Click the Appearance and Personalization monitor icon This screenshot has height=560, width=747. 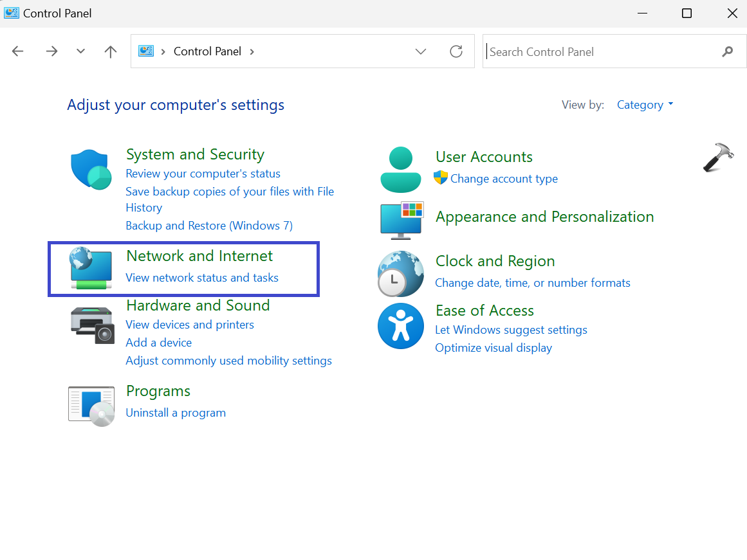tap(401, 219)
